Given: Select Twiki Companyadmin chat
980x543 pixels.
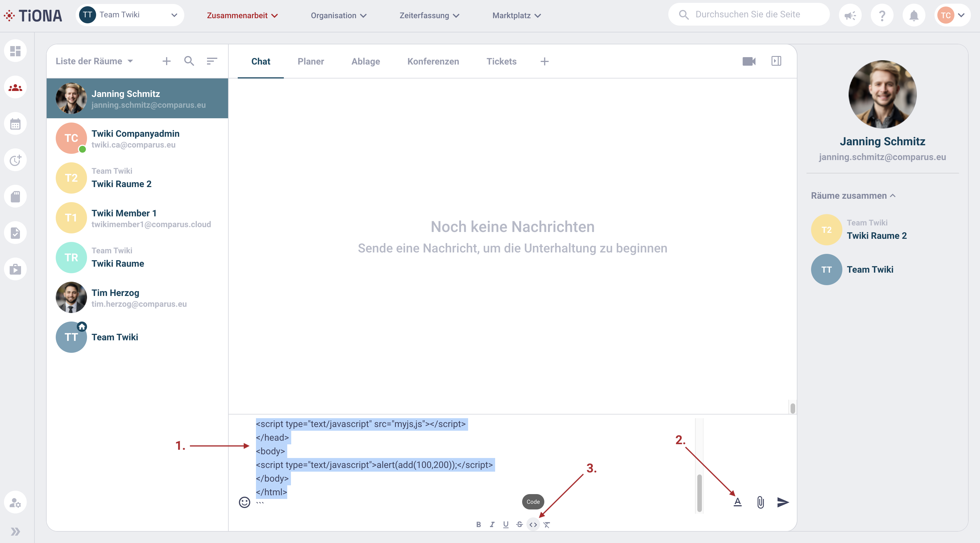Looking at the screenshot, I should click(x=137, y=138).
